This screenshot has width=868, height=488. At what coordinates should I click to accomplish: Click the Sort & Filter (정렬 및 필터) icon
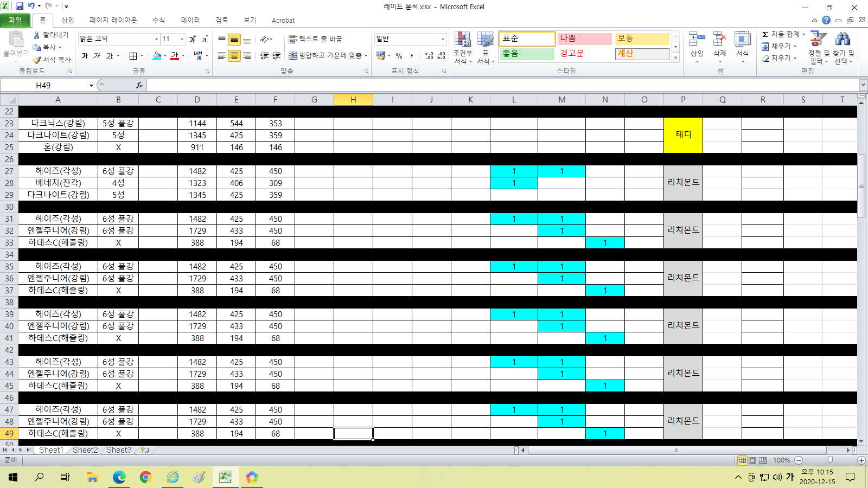[818, 47]
